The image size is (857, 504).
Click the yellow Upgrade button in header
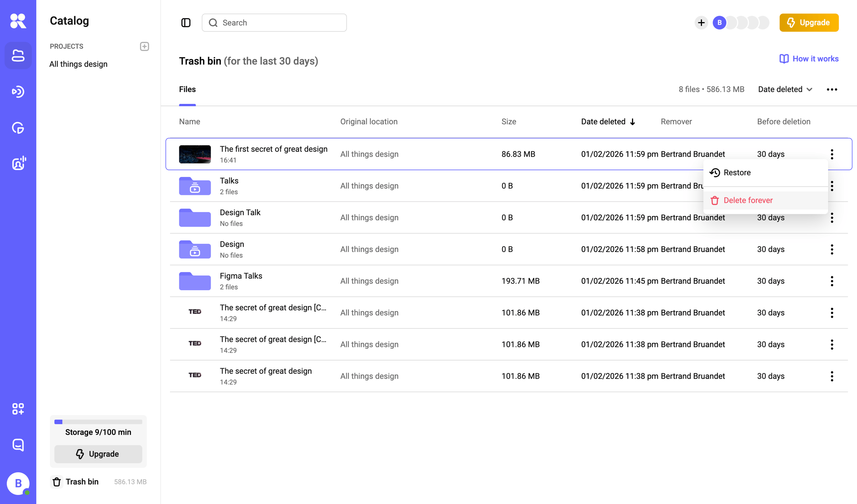click(809, 23)
